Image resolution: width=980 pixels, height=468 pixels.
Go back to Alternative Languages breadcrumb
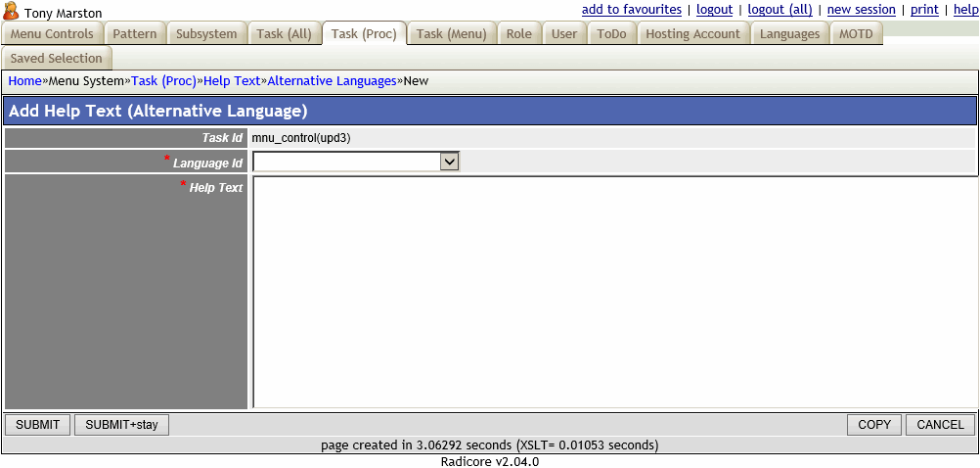click(x=332, y=81)
